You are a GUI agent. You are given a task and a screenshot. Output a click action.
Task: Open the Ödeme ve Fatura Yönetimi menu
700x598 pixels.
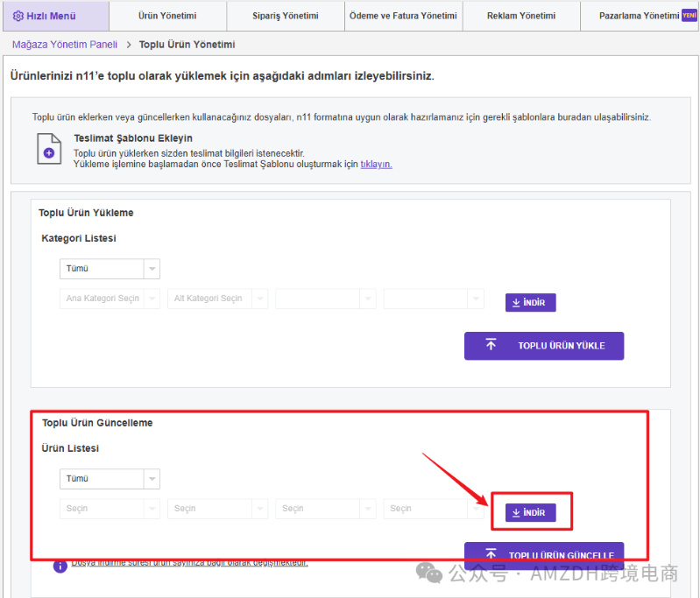pos(403,16)
